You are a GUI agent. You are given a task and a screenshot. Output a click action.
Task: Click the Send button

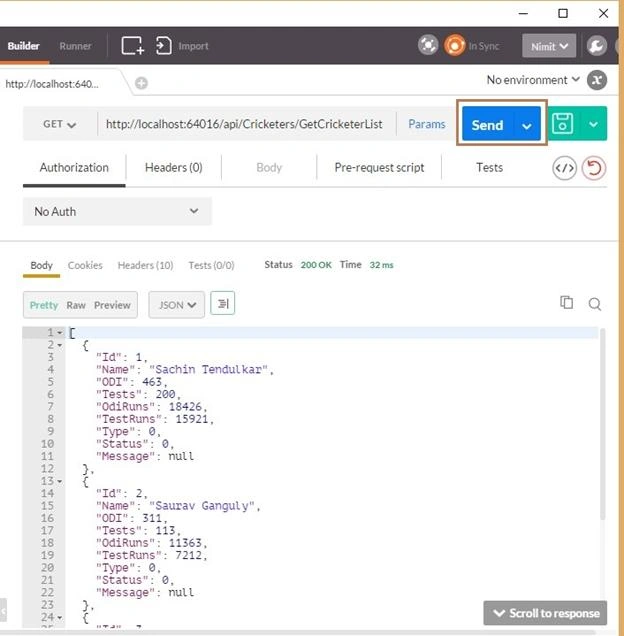488,125
